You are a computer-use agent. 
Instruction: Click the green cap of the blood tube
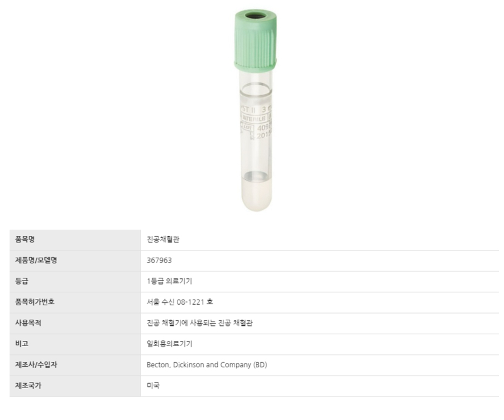click(255, 48)
